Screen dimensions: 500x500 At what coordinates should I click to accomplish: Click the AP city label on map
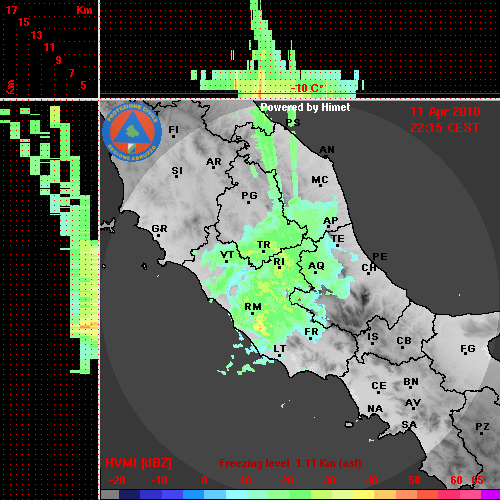[331, 220]
